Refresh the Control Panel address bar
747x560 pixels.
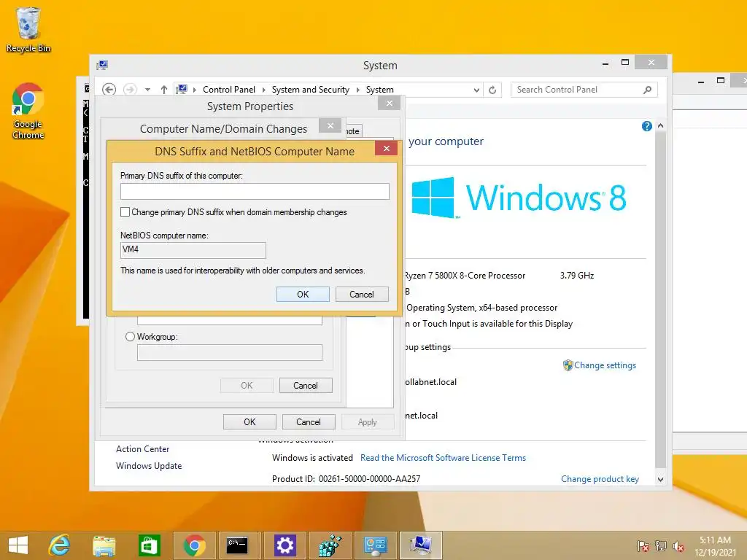tap(492, 90)
